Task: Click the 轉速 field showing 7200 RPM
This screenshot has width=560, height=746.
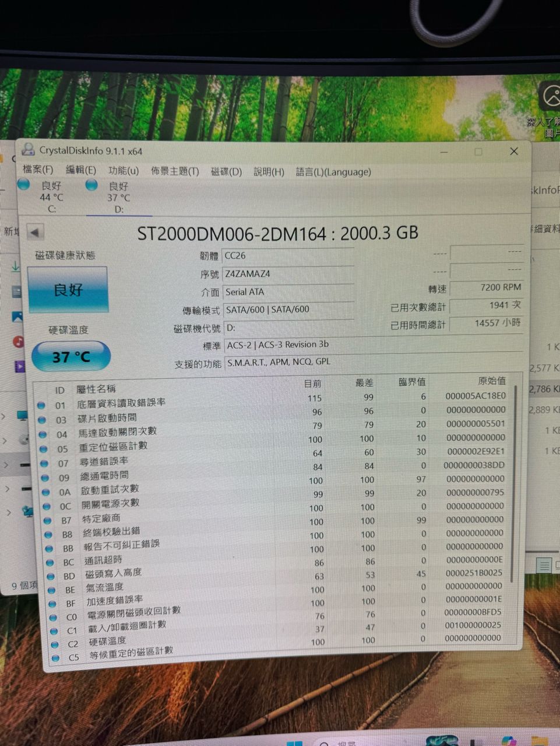Action: [487, 287]
